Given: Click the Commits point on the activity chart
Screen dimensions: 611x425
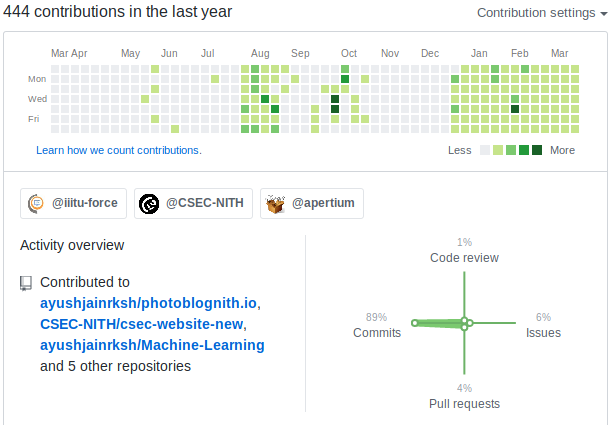Looking at the screenshot, I should click(415, 323).
